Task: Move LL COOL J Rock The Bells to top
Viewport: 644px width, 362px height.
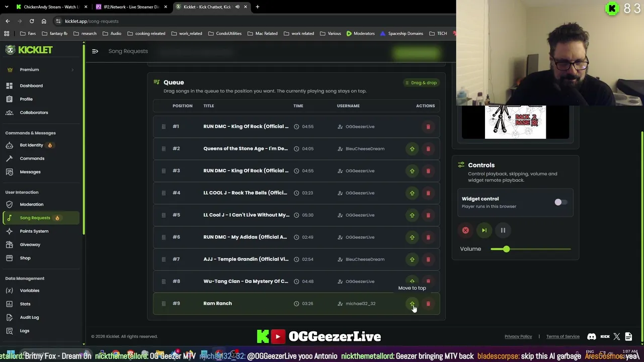Action: pyautogui.click(x=412, y=193)
